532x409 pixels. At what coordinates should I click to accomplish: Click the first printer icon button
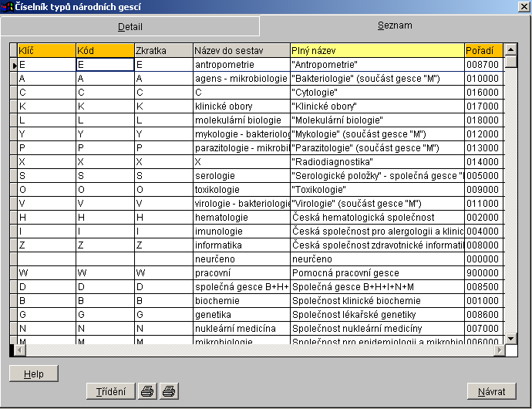(x=147, y=391)
